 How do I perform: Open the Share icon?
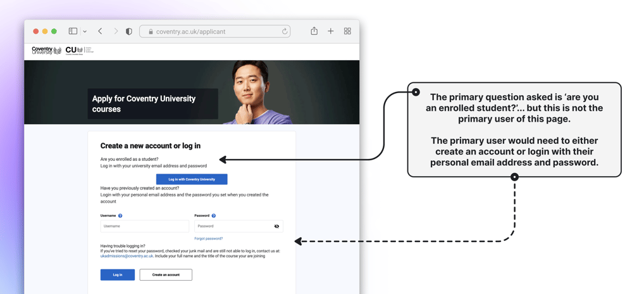click(x=314, y=31)
